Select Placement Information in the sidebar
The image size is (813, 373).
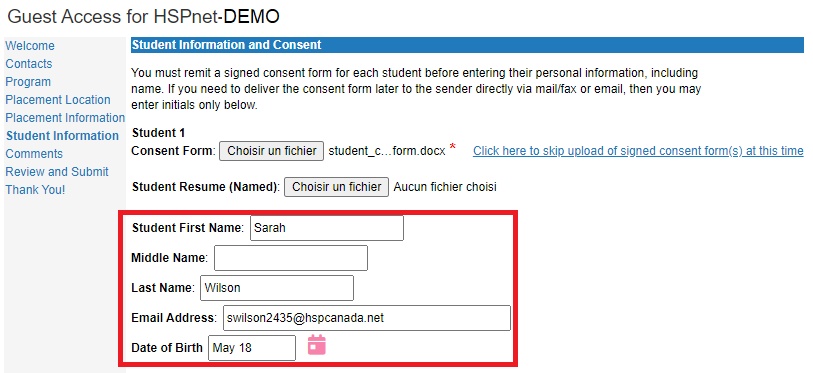click(x=65, y=118)
